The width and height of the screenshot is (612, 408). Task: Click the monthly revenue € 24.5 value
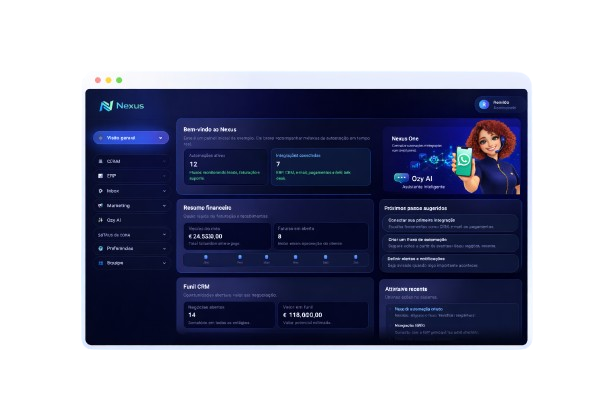pyautogui.click(x=205, y=236)
